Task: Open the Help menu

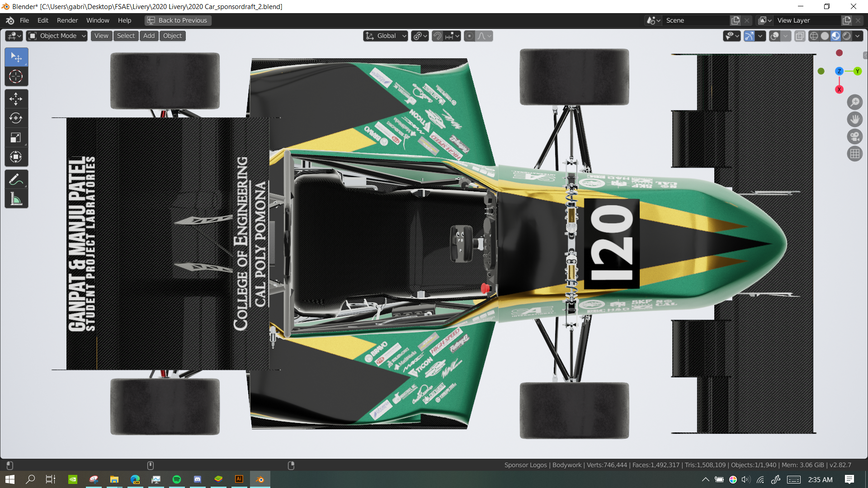Action: click(x=124, y=20)
